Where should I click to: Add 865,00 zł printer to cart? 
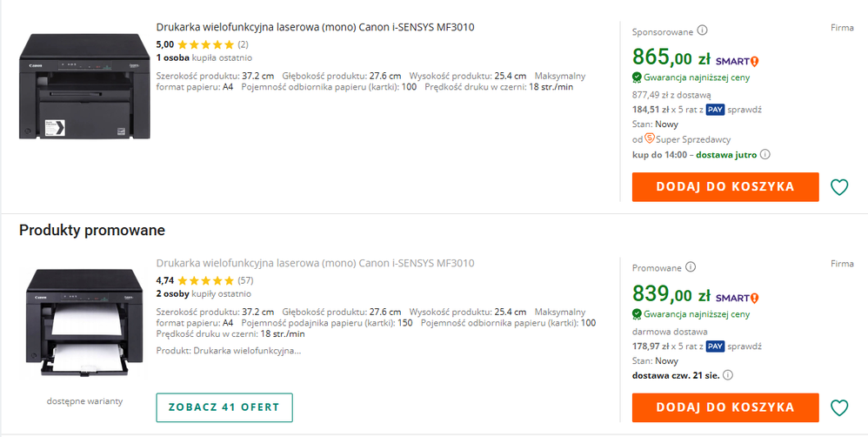[725, 186]
